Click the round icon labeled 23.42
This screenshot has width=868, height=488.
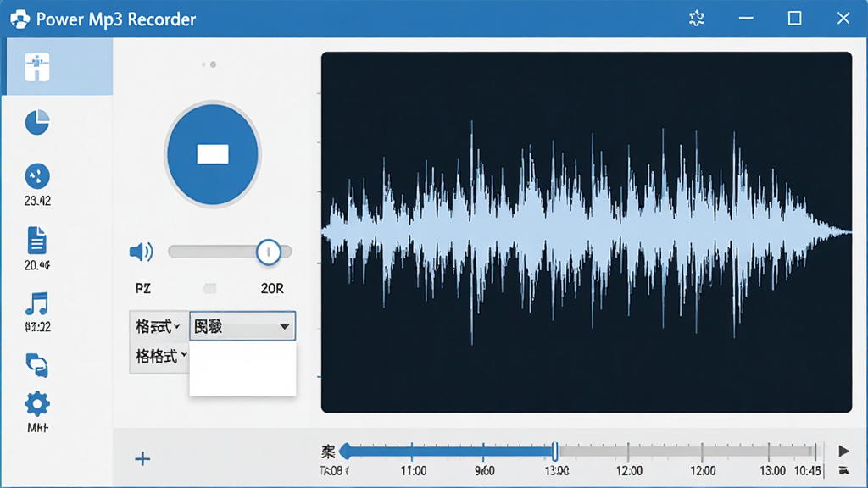(x=37, y=176)
